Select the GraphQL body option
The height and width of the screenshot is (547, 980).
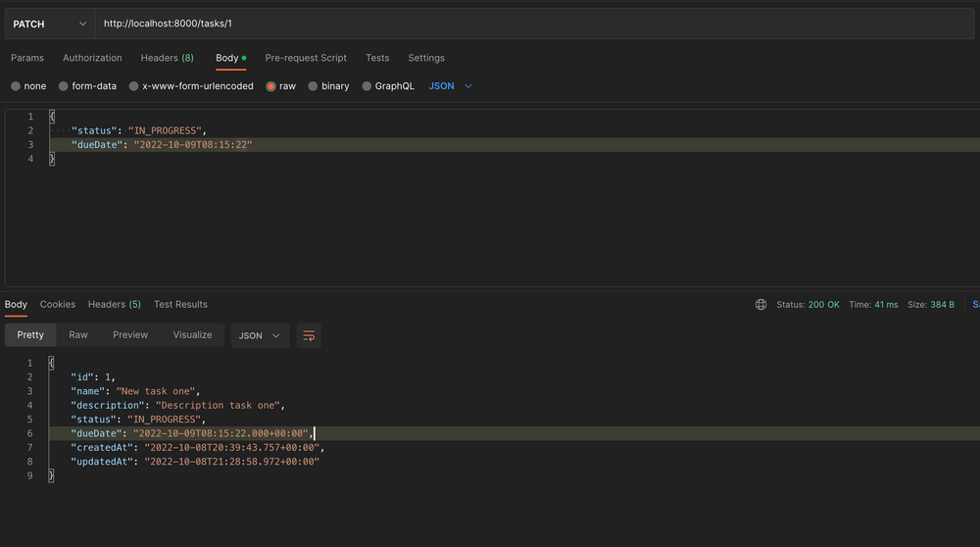[x=388, y=86]
